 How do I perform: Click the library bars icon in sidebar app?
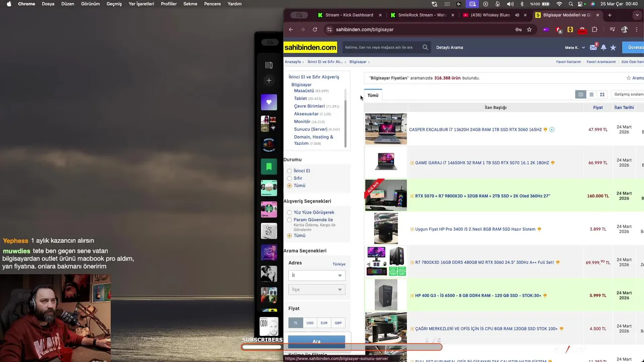[x=269, y=65]
